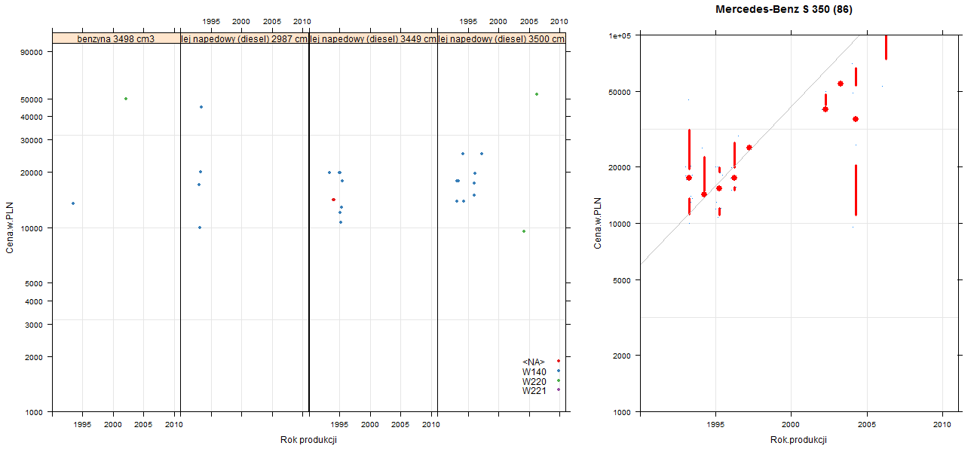
Task: Click "2000" on the Mercedes-Benz plot's y-axis
Action: (x=622, y=356)
